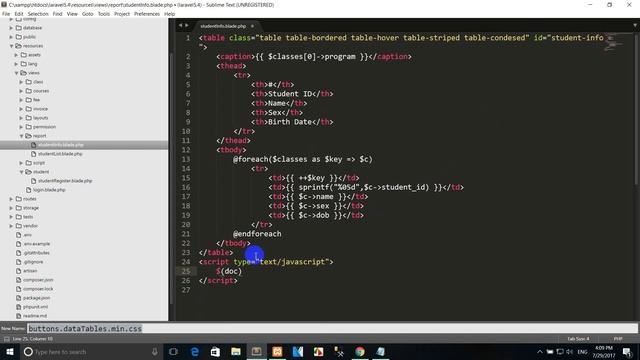This screenshot has width=640, height=360.
Task: Click the tests folder icon
Action: [19, 217]
